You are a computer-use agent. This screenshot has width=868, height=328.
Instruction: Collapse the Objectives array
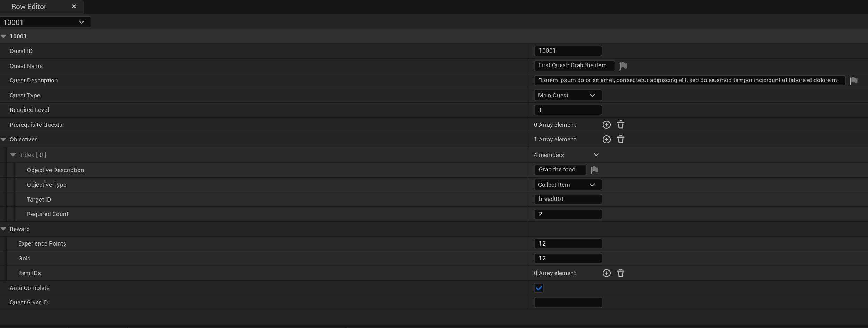(x=3, y=139)
